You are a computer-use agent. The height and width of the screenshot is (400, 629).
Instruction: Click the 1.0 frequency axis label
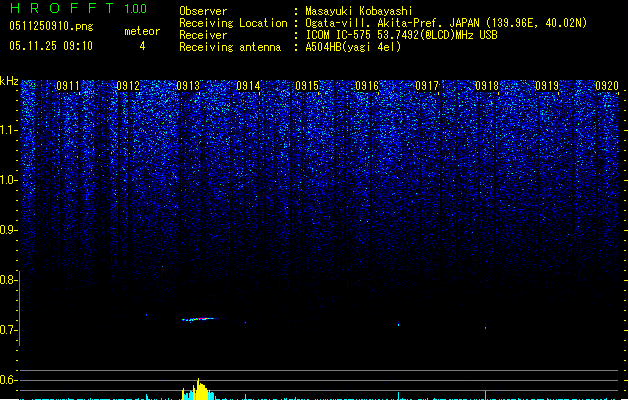[8, 180]
